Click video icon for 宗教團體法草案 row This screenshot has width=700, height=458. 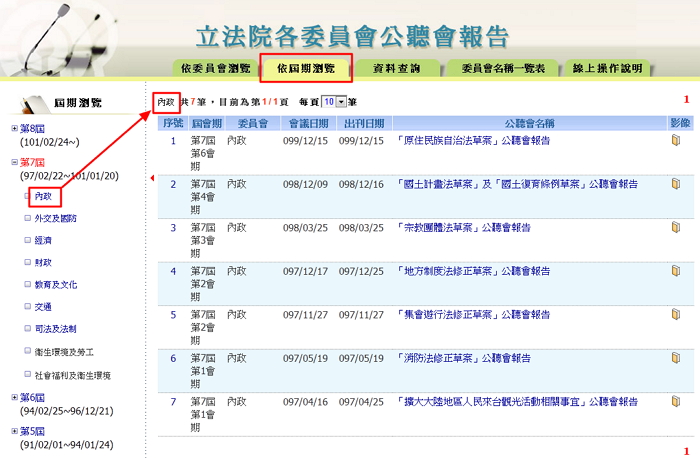tap(676, 227)
